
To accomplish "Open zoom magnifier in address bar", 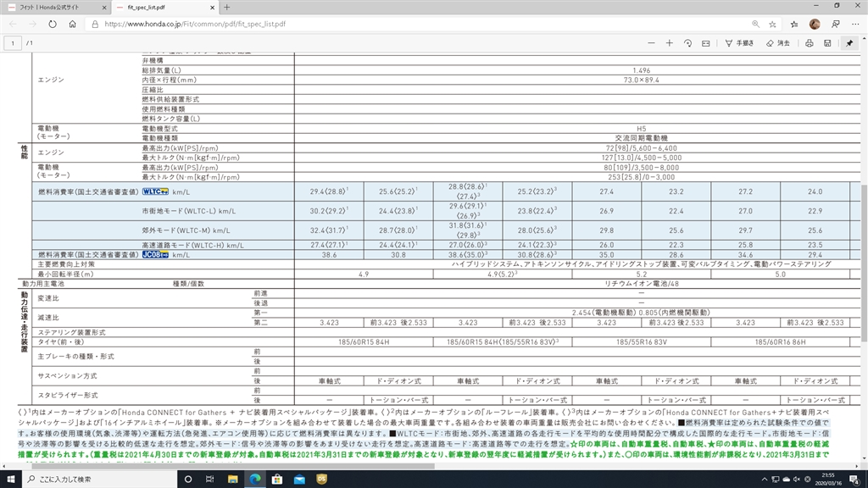I will pos(755,25).
